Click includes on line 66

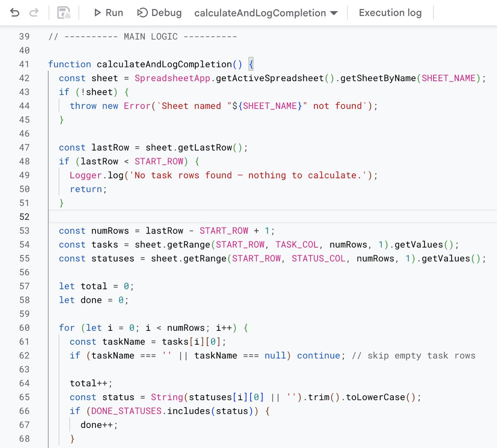click(189, 411)
